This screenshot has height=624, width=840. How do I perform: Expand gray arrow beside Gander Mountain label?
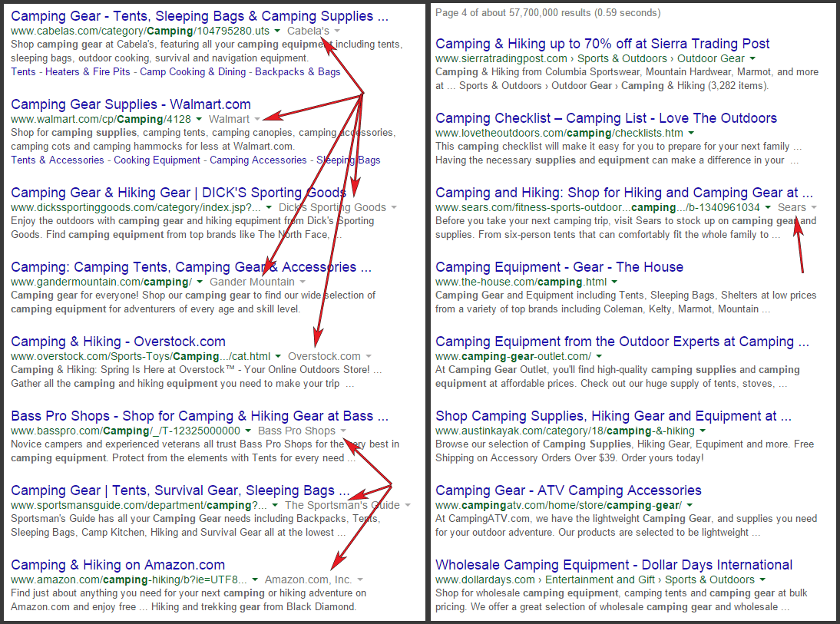pos(303,282)
